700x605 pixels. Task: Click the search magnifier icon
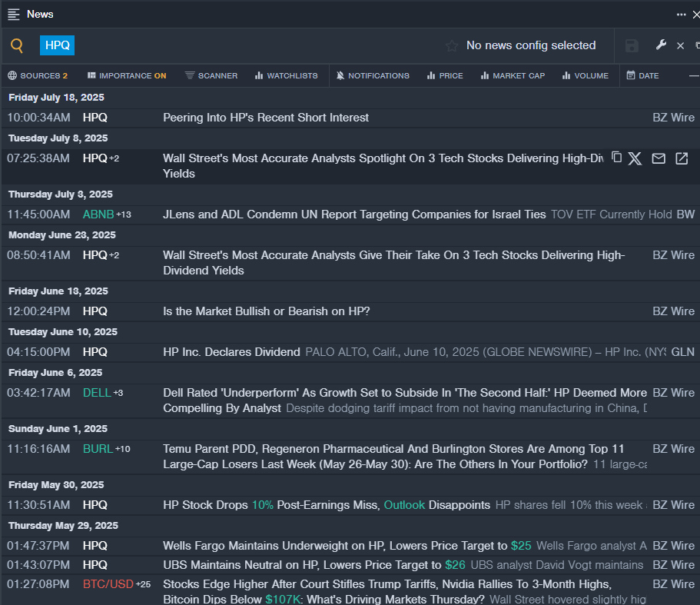coord(17,45)
